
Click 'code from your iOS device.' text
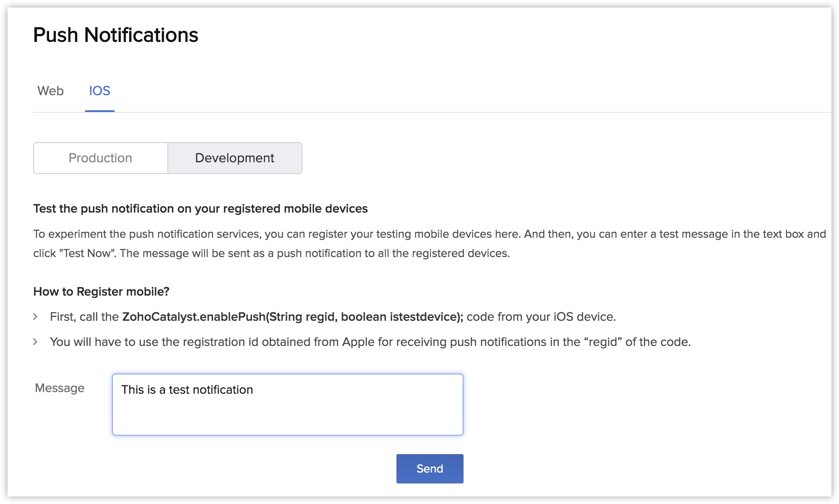(541, 317)
